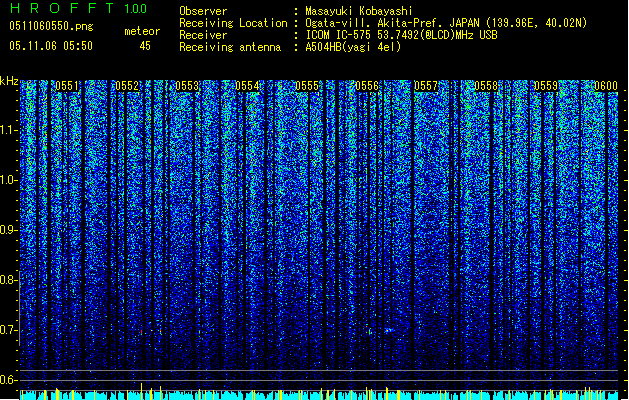Screen dimensions: 629x400
Task: Click the 0553 time marker
Action: (x=187, y=86)
